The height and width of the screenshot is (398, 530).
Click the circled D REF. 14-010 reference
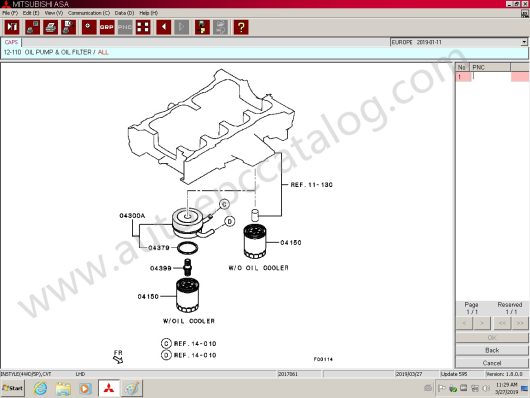[x=189, y=355]
